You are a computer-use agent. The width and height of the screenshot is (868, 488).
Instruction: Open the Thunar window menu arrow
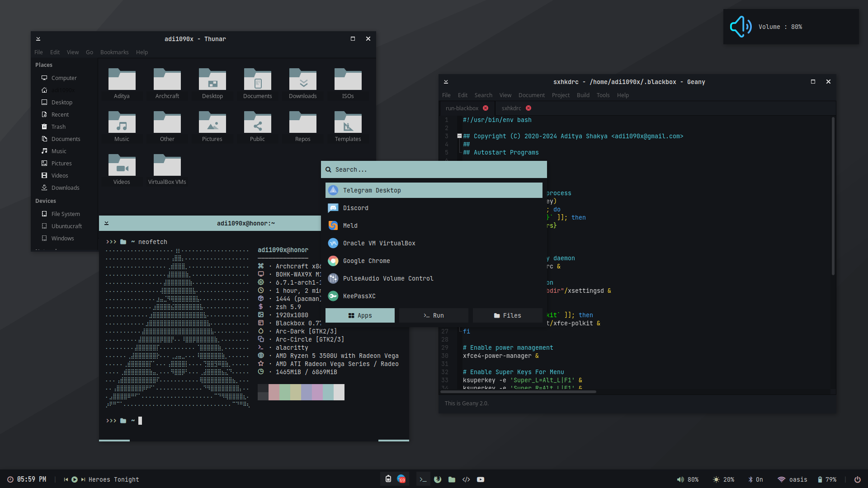tap(38, 39)
